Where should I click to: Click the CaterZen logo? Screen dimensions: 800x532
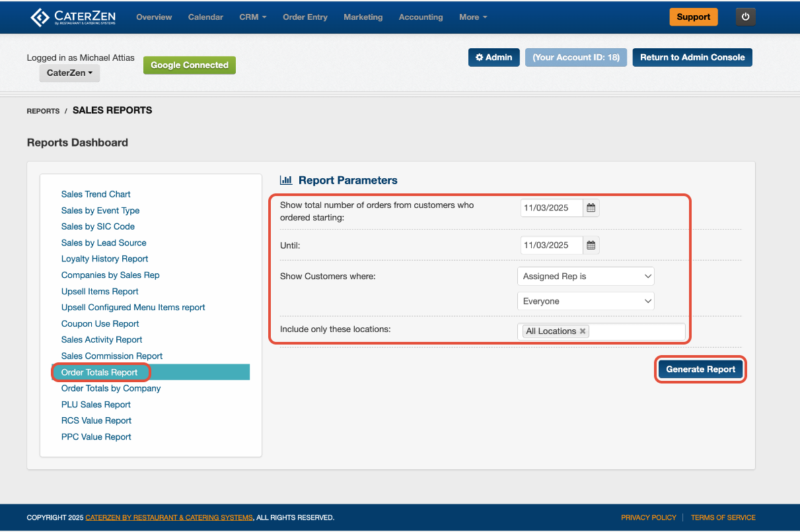(75, 17)
